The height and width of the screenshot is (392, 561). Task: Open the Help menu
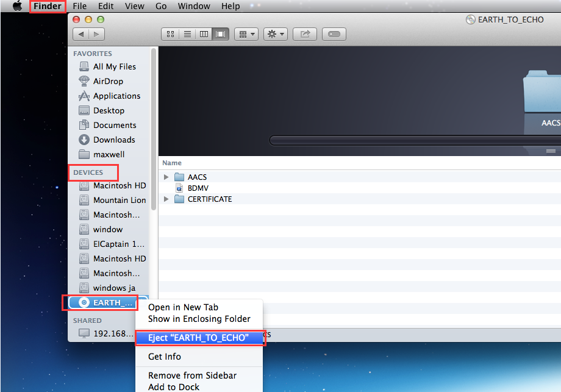coord(230,6)
